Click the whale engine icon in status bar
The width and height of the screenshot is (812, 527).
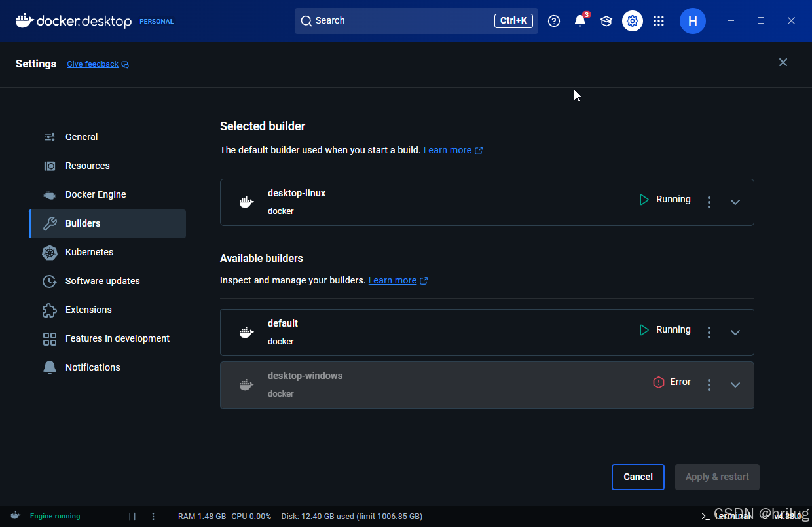pos(15,516)
